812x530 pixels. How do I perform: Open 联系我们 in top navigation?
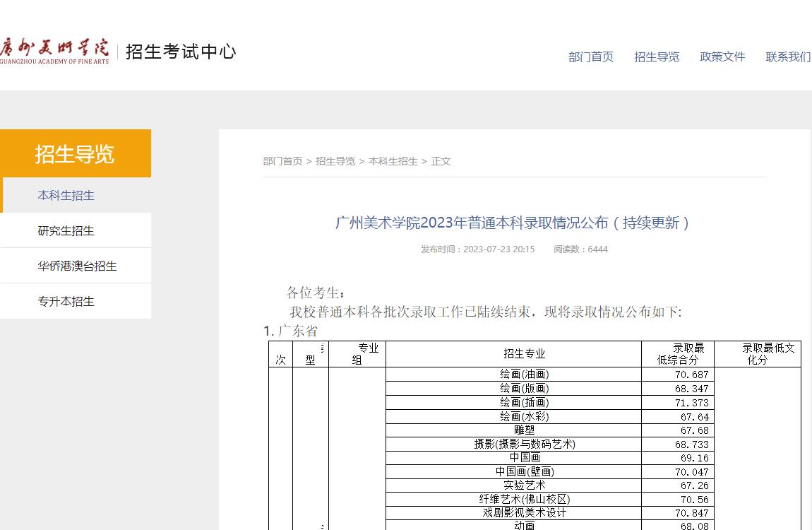(x=788, y=57)
